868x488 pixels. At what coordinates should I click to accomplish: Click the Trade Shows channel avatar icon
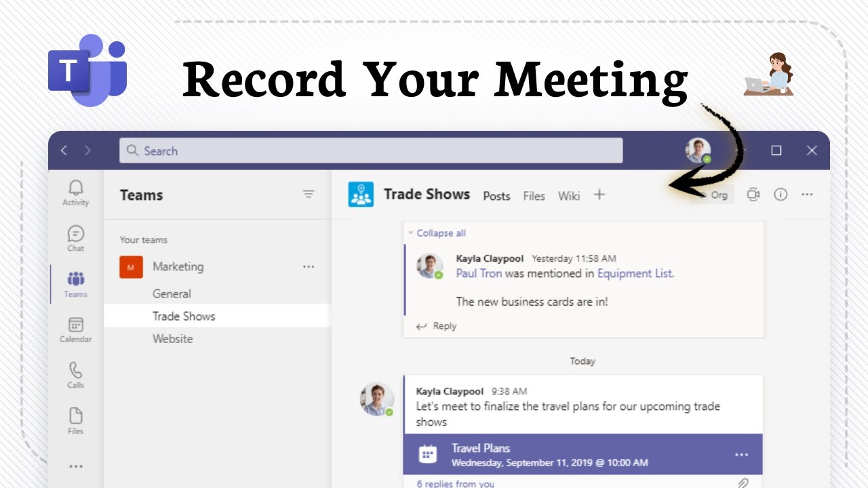click(x=361, y=195)
